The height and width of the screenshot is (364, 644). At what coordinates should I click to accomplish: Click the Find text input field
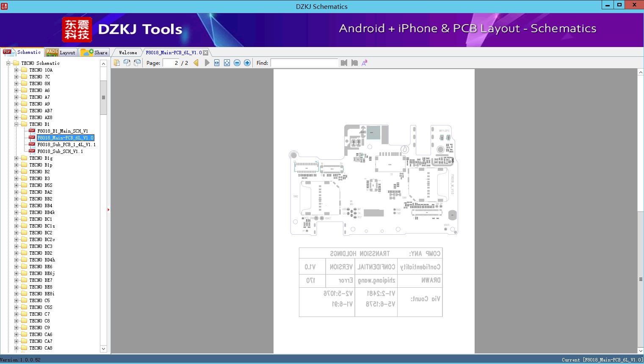(x=304, y=63)
